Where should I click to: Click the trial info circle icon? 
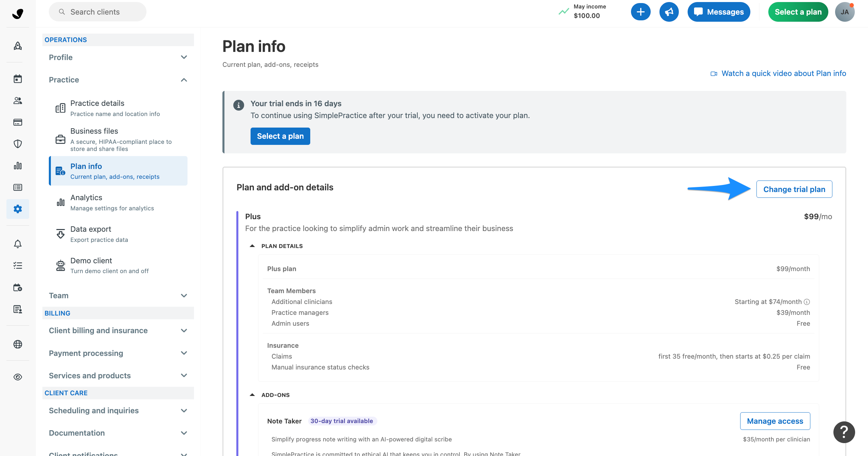pyautogui.click(x=238, y=105)
